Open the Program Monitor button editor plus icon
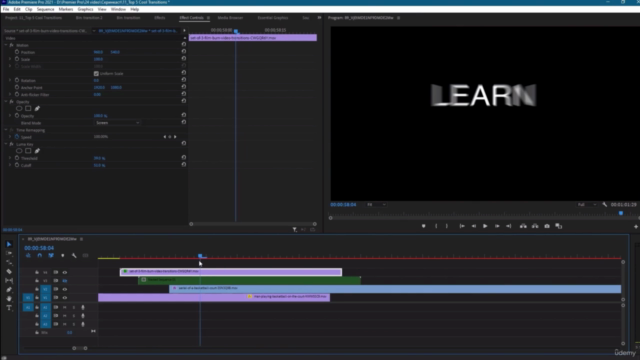This screenshot has height=360, width=640. (636, 227)
